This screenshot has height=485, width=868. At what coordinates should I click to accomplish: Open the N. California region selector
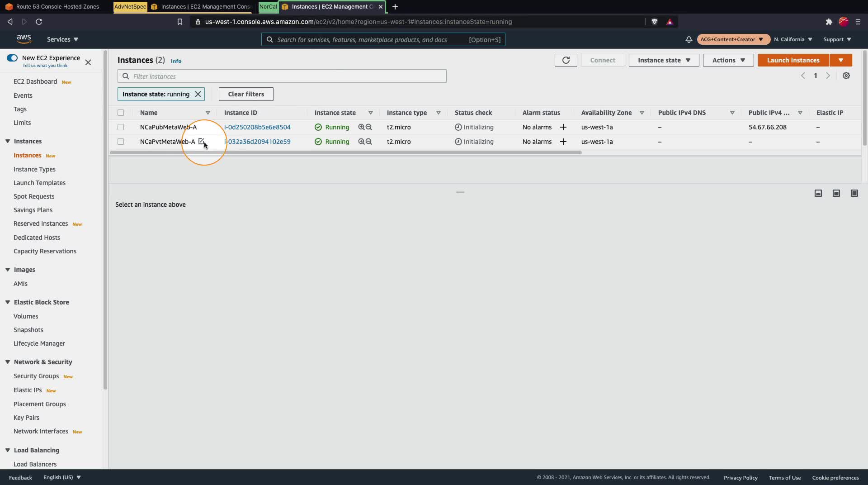[x=793, y=39]
